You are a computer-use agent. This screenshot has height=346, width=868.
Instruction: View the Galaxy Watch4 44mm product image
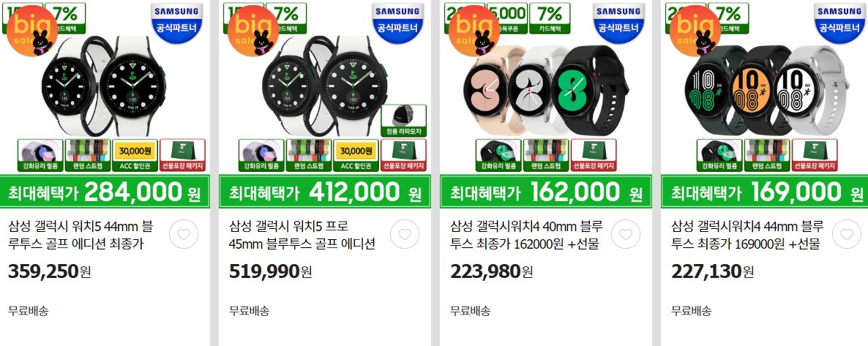coord(767,87)
